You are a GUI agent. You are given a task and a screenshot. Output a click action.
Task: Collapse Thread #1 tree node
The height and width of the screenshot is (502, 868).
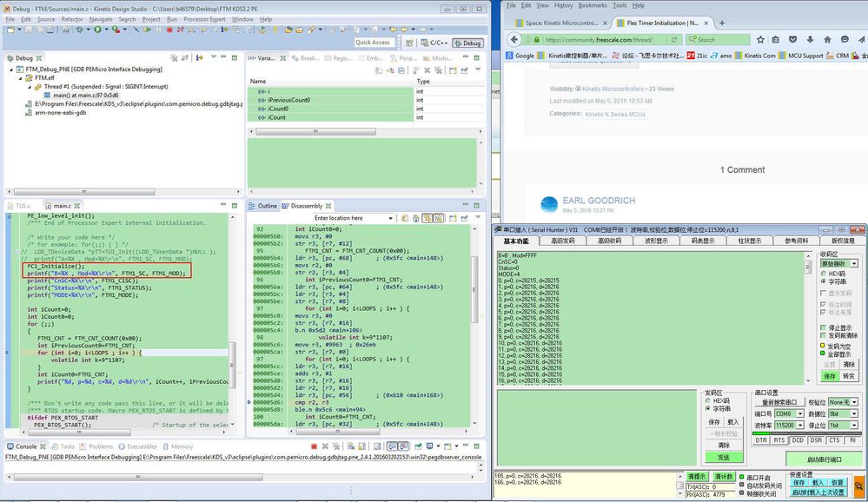(x=30, y=87)
